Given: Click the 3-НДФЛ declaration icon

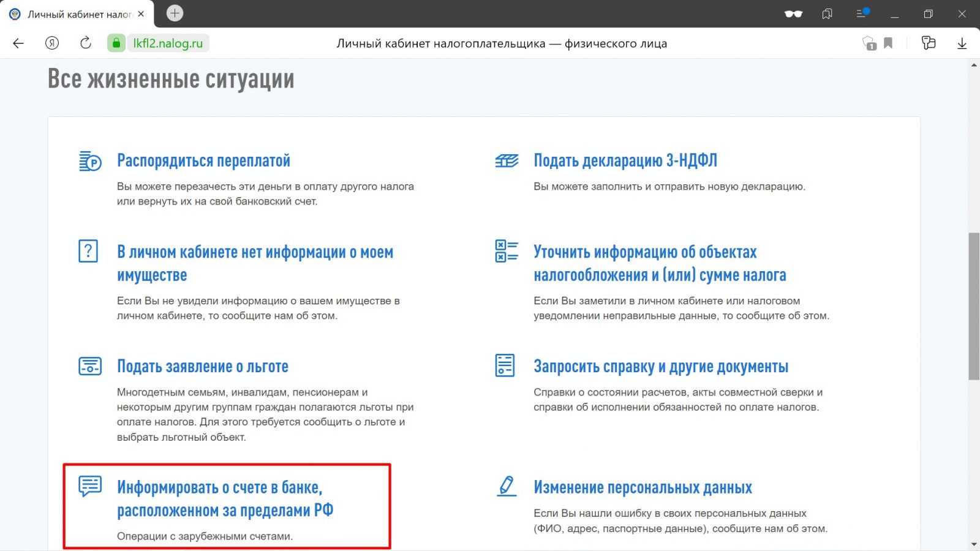Looking at the screenshot, I should [507, 161].
